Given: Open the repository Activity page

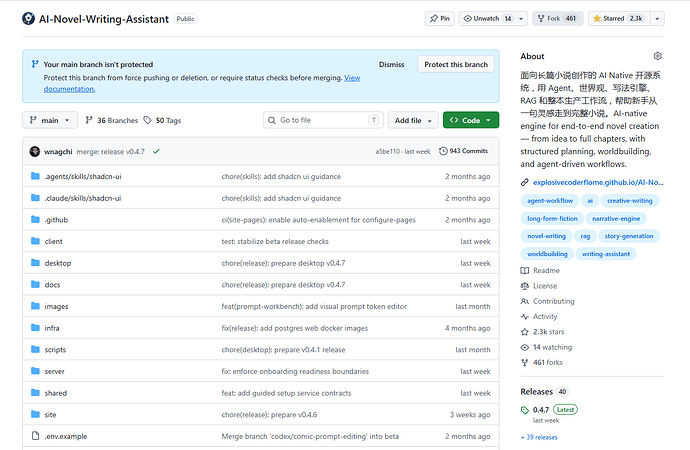Looking at the screenshot, I should (x=539, y=316).
